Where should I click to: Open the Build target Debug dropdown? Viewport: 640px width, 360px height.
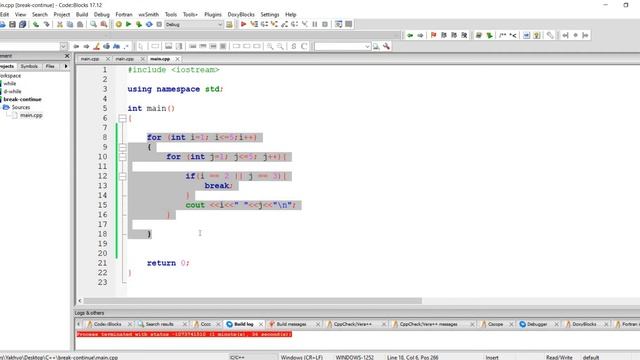click(x=194, y=24)
